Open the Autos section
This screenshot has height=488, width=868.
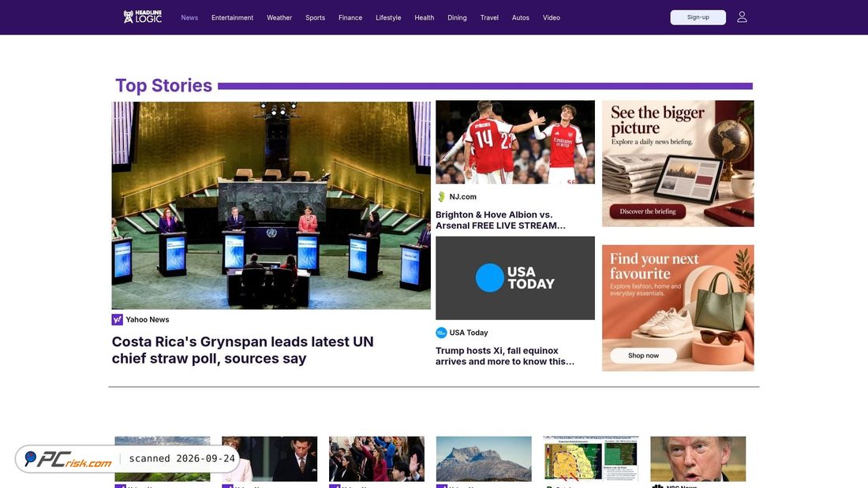pyautogui.click(x=520, y=17)
